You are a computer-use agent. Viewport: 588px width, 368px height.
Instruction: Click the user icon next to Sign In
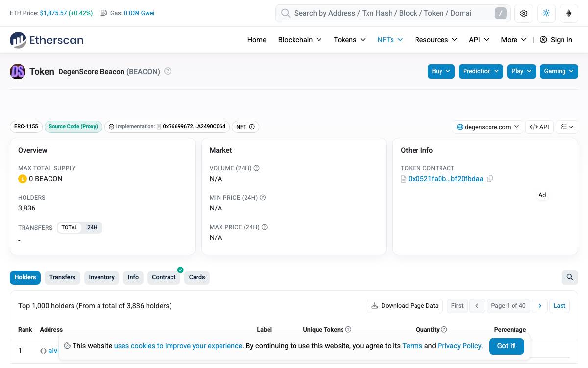pyautogui.click(x=543, y=40)
